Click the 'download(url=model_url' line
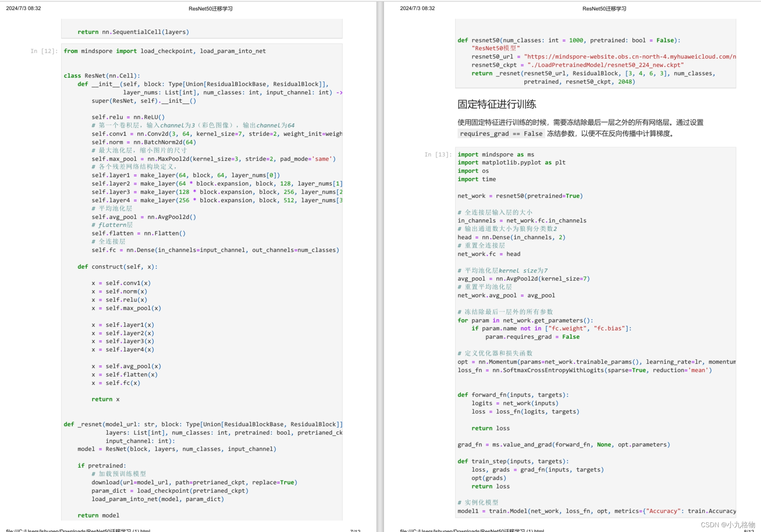 (x=195, y=482)
